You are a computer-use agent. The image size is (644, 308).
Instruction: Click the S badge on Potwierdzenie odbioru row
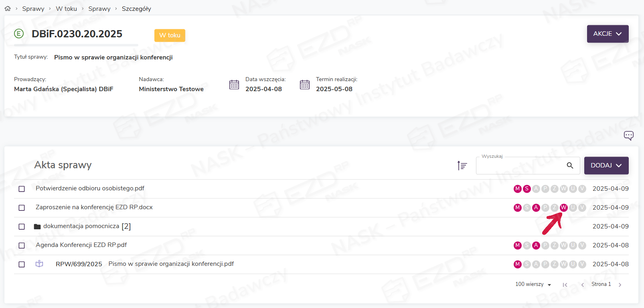pyautogui.click(x=527, y=189)
